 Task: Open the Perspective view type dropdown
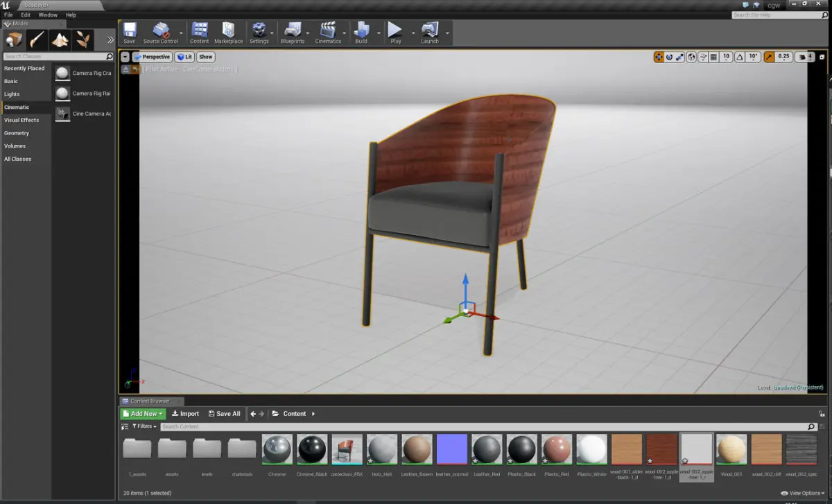click(152, 57)
